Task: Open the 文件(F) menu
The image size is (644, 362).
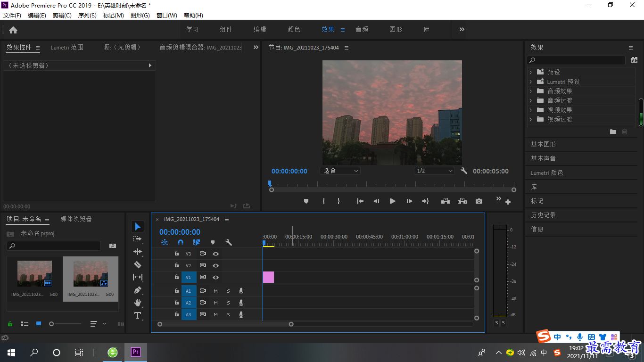Action: pos(12,16)
